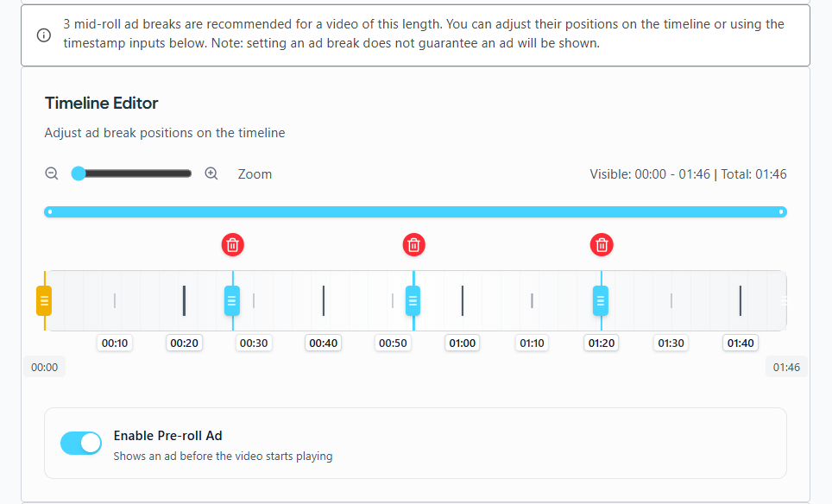Click the Zoom slider thumb

pyautogui.click(x=79, y=173)
